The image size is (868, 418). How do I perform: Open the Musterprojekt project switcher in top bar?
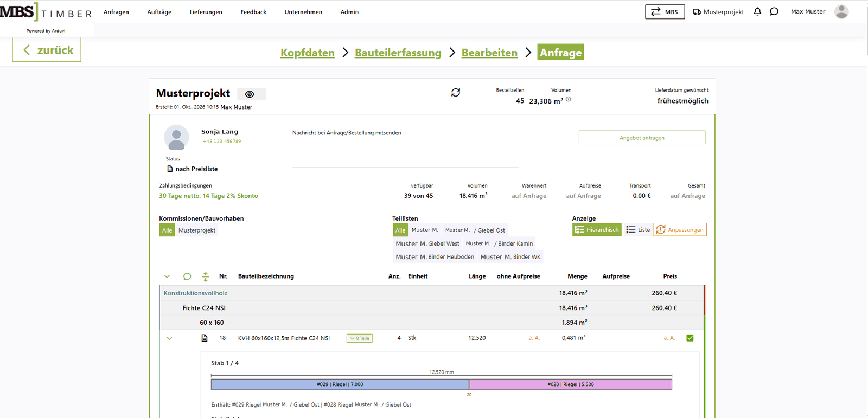pos(718,12)
